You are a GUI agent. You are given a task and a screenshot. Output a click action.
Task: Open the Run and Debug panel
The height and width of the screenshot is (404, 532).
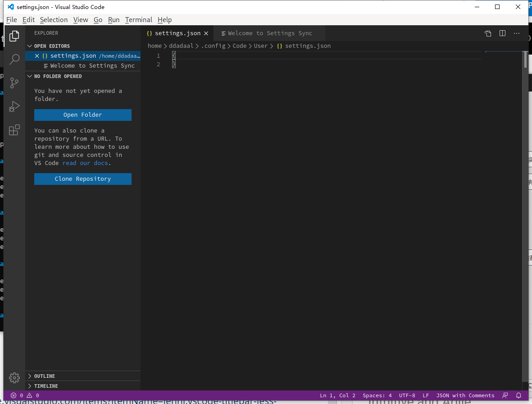click(14, 106)
